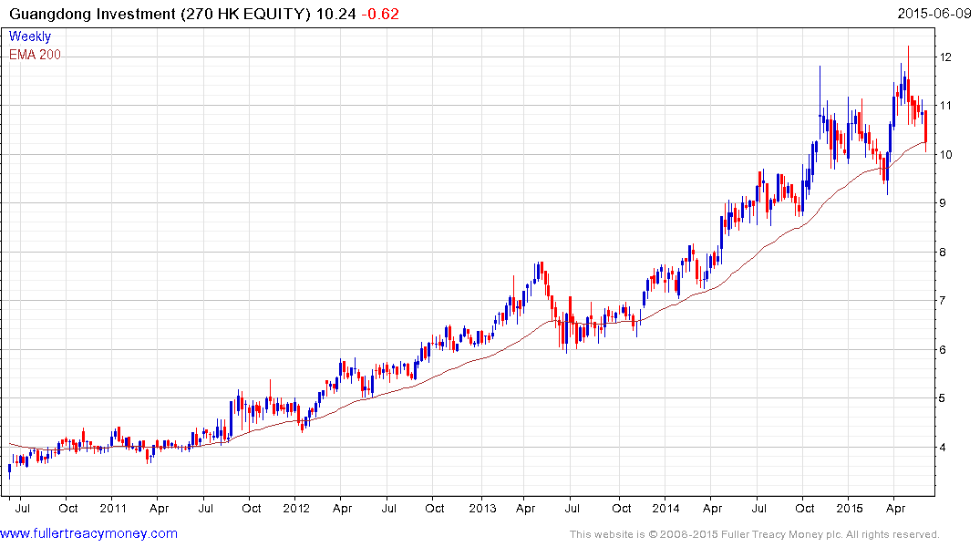Screen dimensions: 980x547
Task: Click the 2015 year label on the time axis
Action: [850, 508]
